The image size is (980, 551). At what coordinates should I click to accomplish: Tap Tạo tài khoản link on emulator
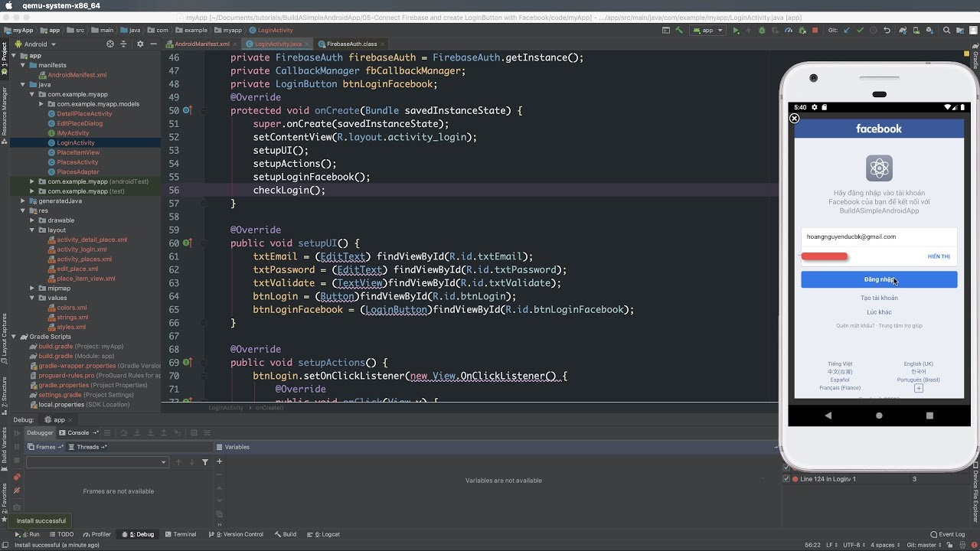click(879, 298)
